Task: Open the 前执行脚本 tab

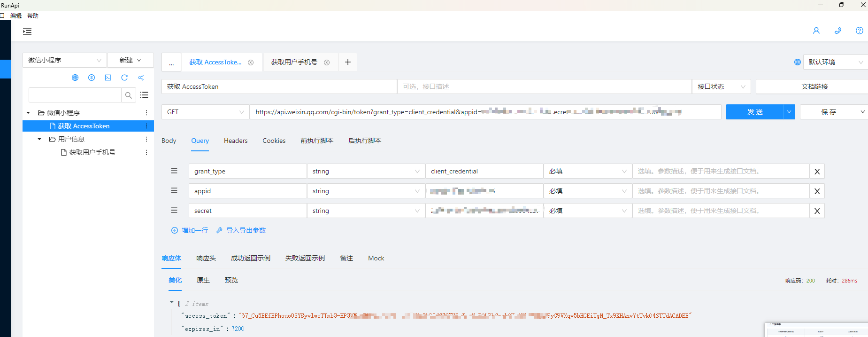Action: (317, 141)
